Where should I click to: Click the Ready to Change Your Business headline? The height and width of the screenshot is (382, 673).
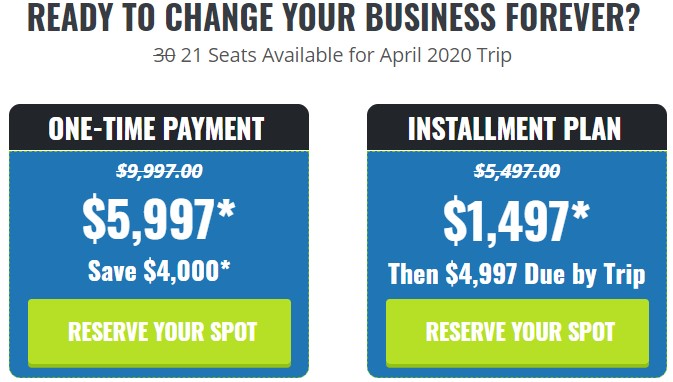333,17
